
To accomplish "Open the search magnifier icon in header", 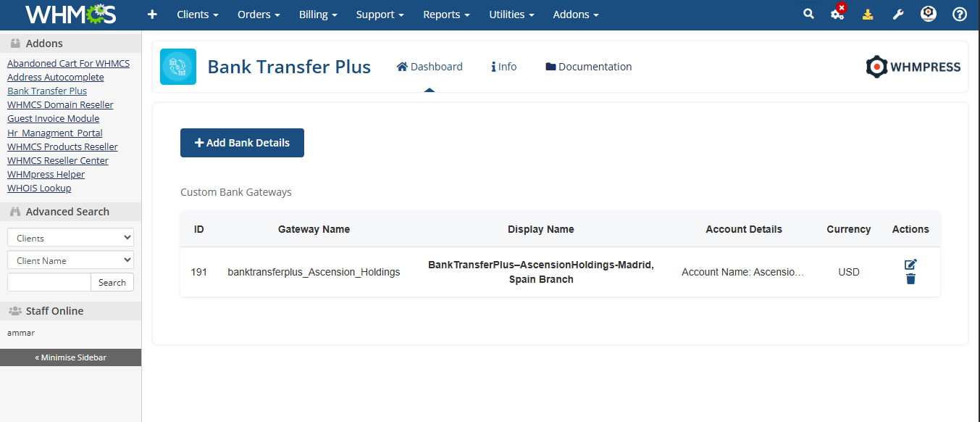I will click(x=808, y=15).
